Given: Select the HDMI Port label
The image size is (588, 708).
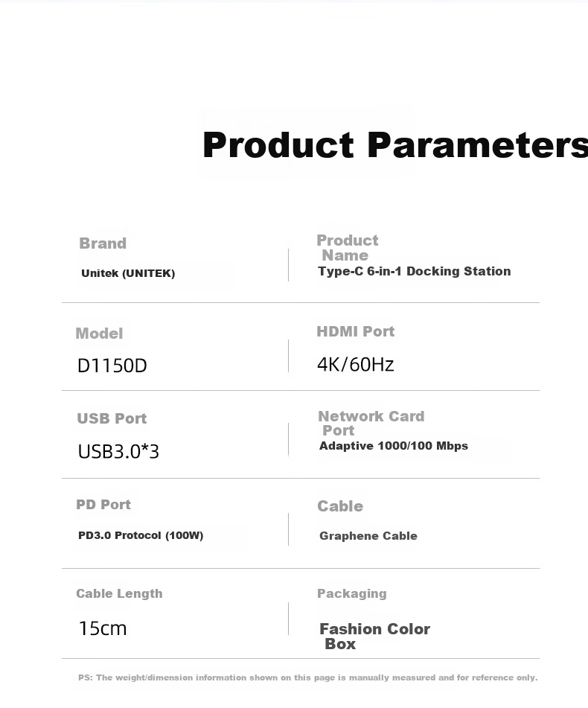Looking at the screenshot, I should click(356, 331).
